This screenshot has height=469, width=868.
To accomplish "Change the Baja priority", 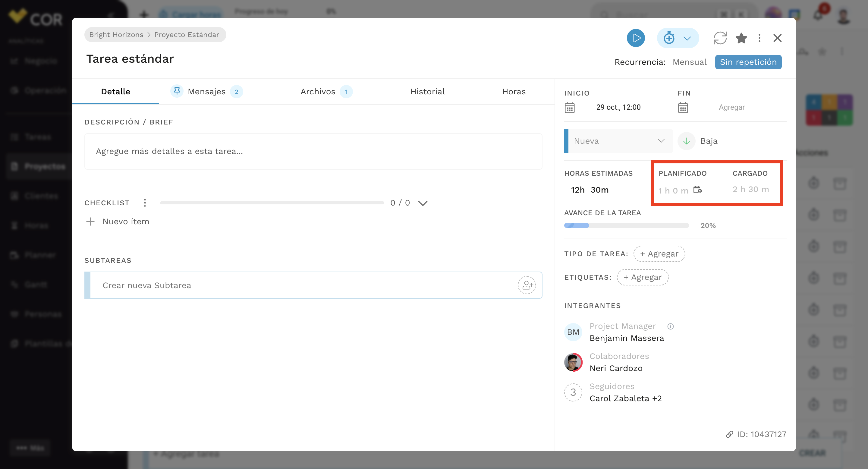I will tap(698, 141).
